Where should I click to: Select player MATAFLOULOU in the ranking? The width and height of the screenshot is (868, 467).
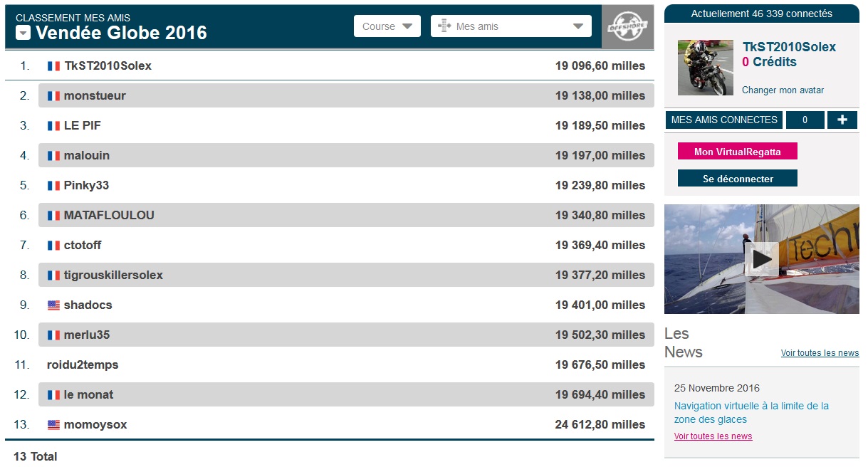tap(109, 215)
